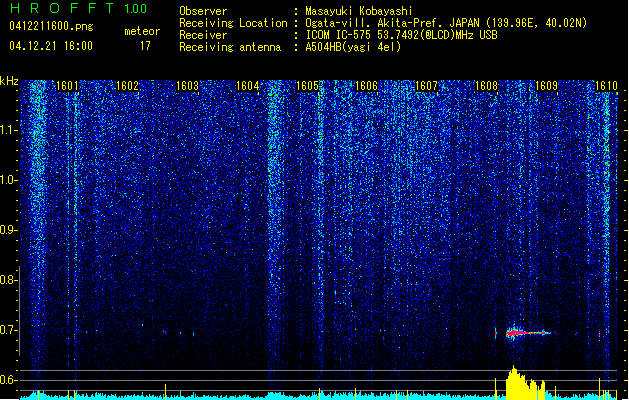Click the 0.9 kHz axis label
The image size is (629, 400).
tap(9, 230)
